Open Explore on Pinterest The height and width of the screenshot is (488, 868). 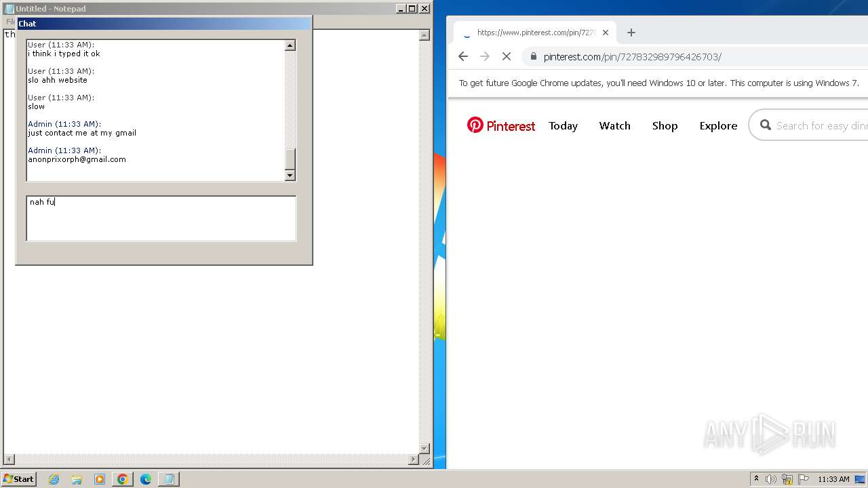pyautogui.click(x=718, y=126)
